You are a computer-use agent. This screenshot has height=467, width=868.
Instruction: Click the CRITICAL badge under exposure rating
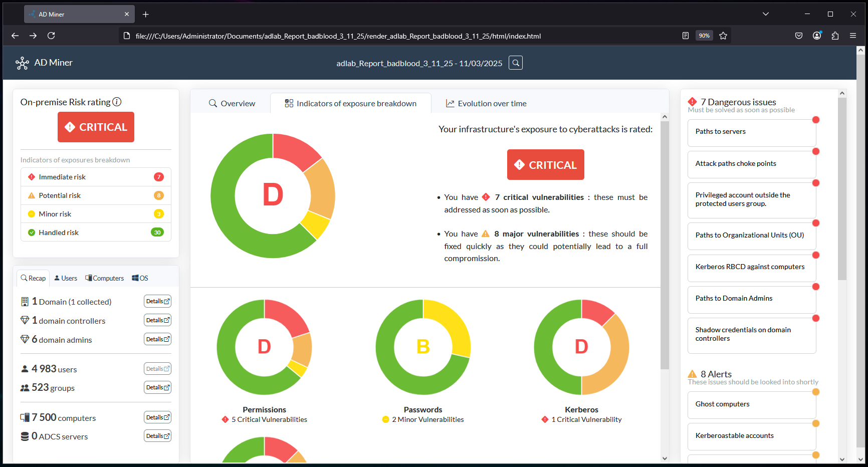tap(546, 164)
